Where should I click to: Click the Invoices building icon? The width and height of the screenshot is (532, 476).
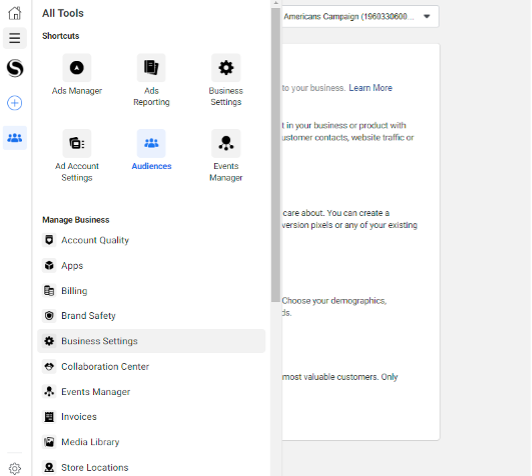click(49, 417)
